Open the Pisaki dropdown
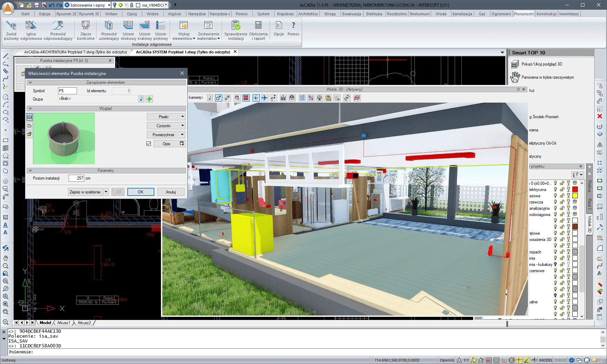607x364 pixels. click(x=166, y=117)
